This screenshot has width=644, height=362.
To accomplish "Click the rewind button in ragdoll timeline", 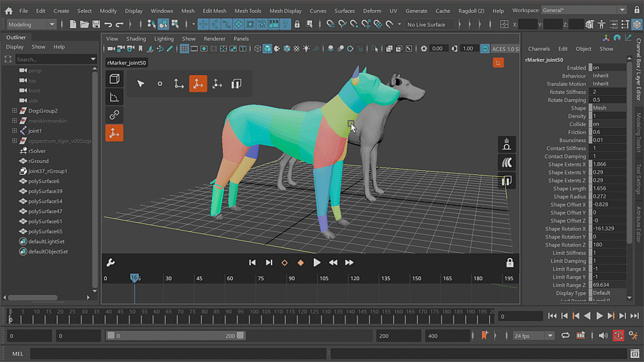I will point(333,263).
